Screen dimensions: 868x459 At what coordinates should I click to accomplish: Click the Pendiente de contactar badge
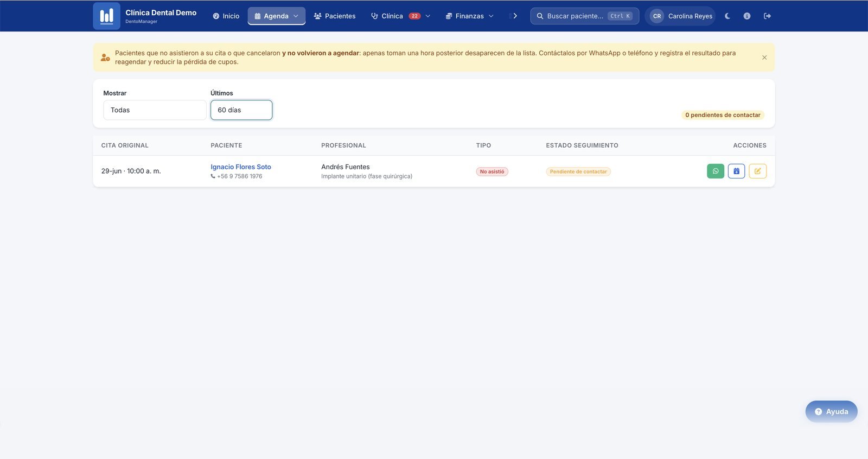(578, 171)
